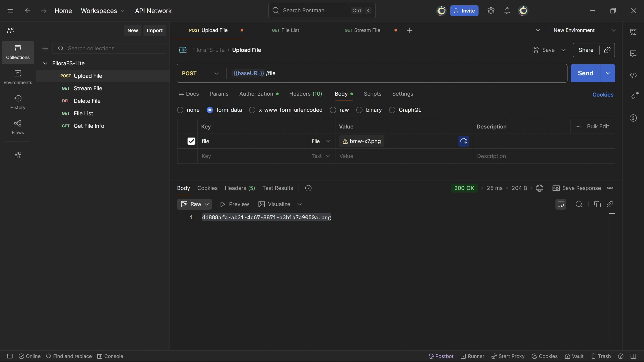Image resolution: width=644 pixels, height=362 pixels.
Task: Open the New Environment selector
Action: pos(584,30)
